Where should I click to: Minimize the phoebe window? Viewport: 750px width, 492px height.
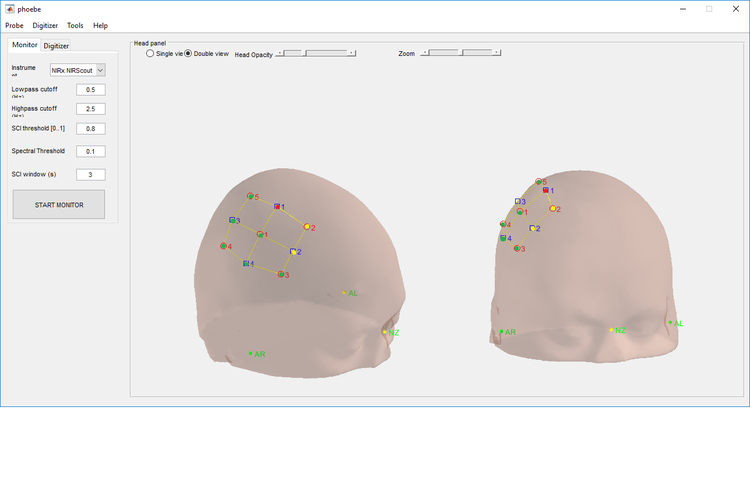coord(683,9)
